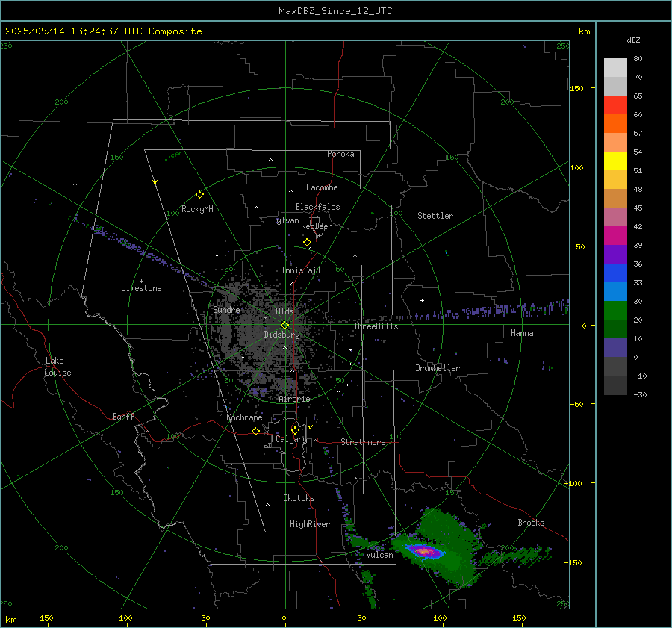Click the Innisfail city label
Image resolution: width=672 pixels, height=628 pixels.
[301, 270]
